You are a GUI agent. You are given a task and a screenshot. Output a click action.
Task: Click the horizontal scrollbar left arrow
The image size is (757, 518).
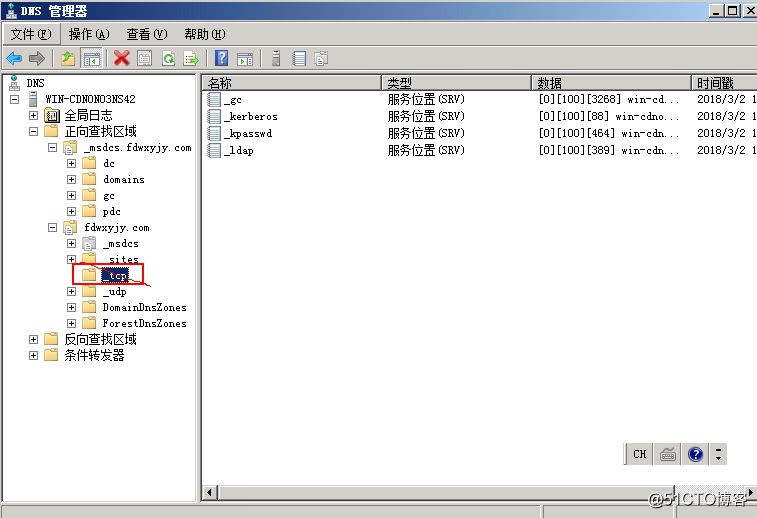pos(210,493)
